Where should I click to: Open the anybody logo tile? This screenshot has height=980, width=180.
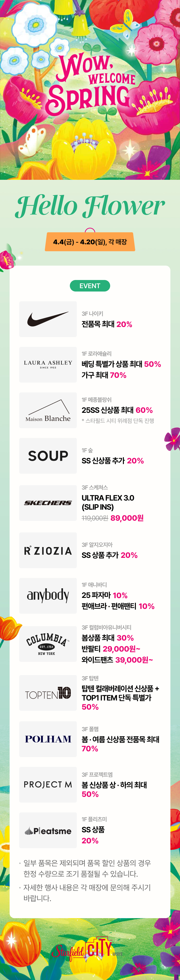[48, 596]
